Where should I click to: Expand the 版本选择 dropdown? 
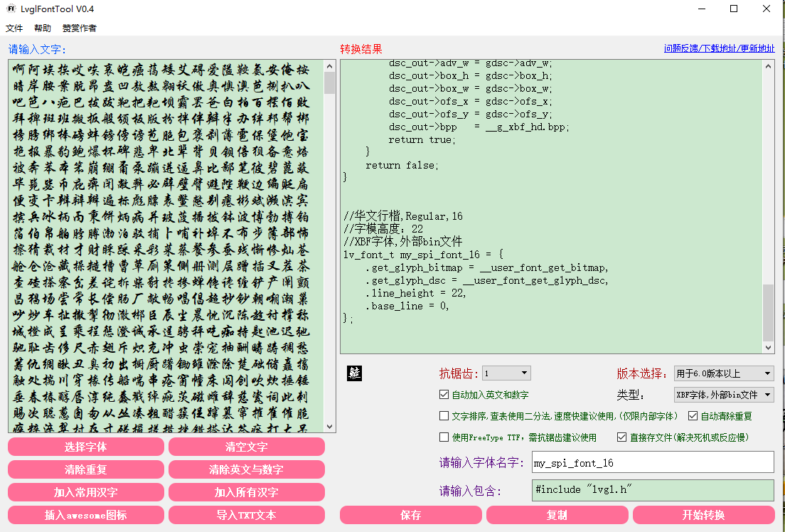723,373
